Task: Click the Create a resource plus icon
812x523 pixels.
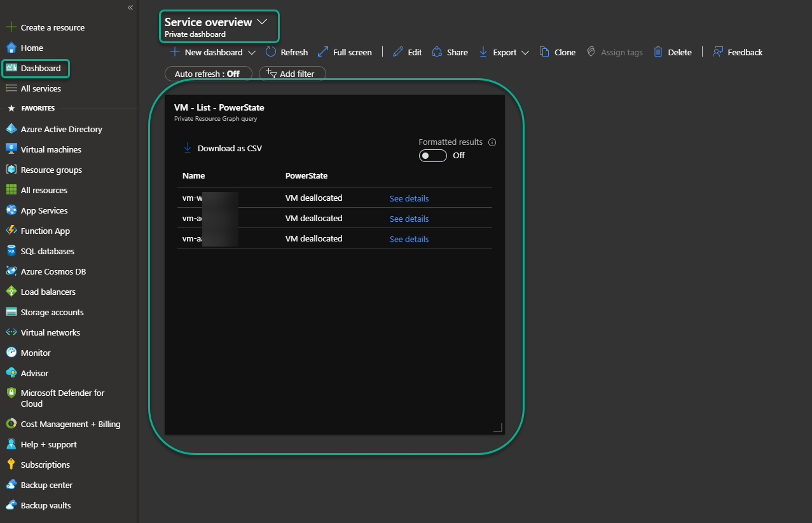Action: click(x=11, y=27)
